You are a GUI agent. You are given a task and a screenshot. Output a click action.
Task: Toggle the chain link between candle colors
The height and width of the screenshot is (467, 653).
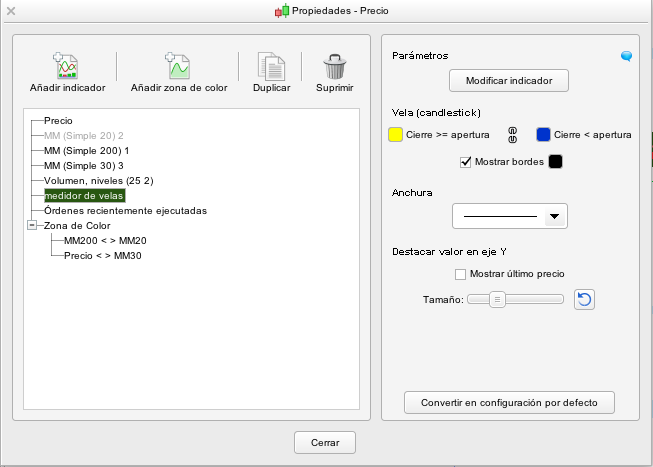pos(513,135)
